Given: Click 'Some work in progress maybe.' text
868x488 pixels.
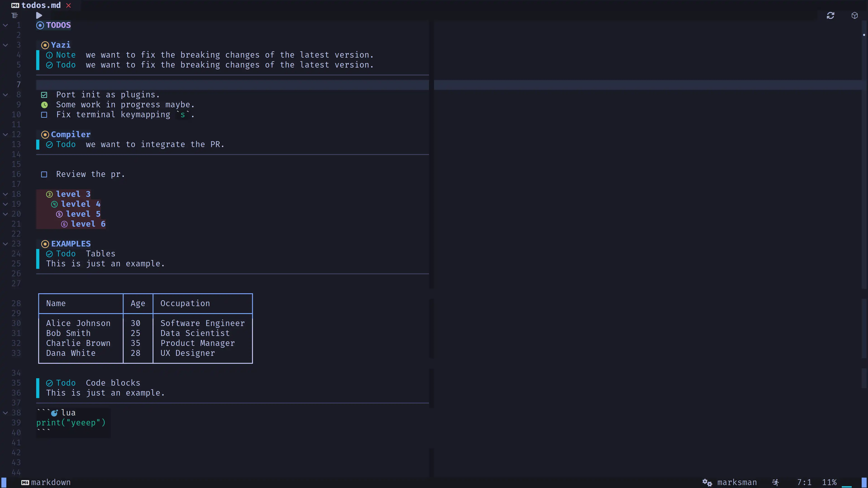Looking at the screenshot, I should 125,105.
